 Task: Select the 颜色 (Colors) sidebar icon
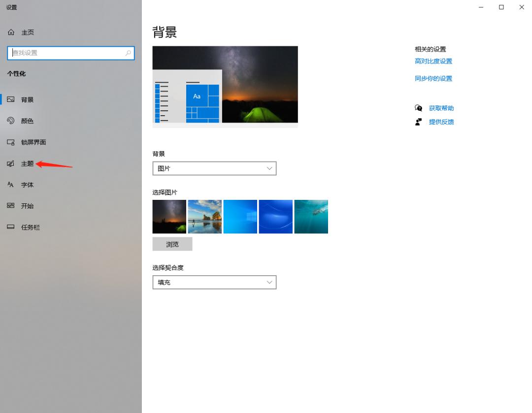pos(11,121)
